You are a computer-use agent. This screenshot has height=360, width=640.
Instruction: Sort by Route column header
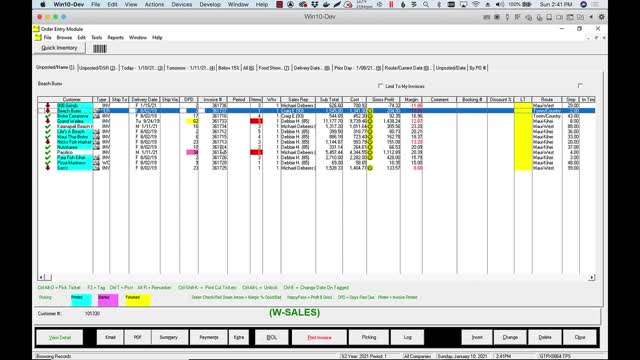(x=547, y=100)
